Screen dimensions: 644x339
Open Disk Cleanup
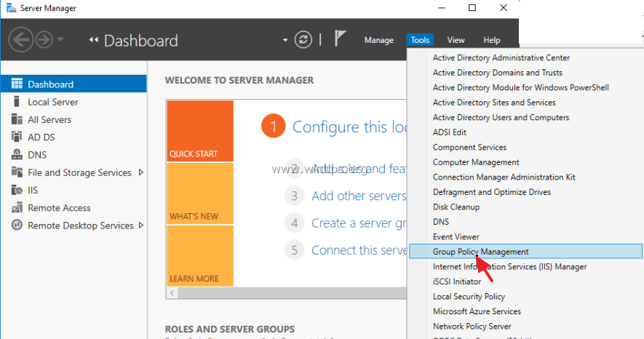coord(456,207)
